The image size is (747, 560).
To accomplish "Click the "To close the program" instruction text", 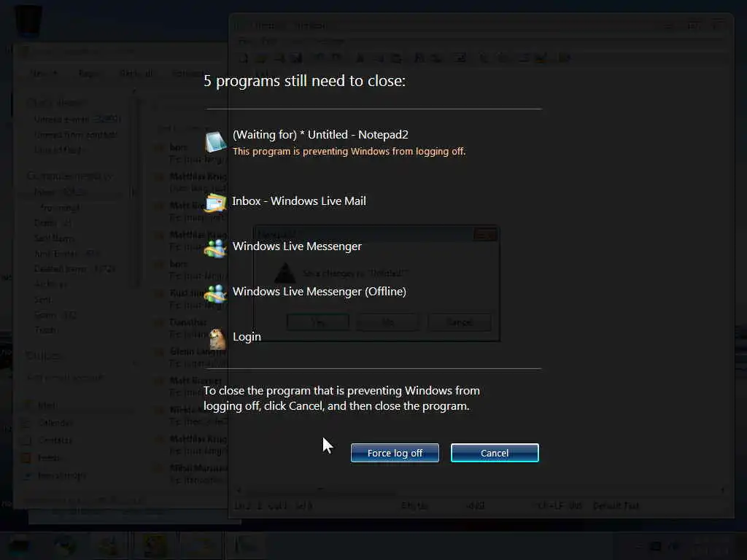I will pos(341,398).
